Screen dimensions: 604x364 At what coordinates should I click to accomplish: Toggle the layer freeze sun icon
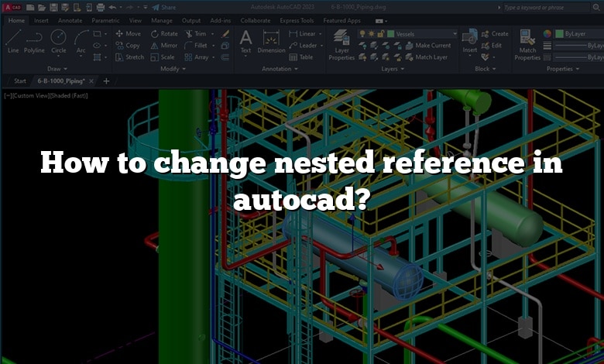pos(372,34)
